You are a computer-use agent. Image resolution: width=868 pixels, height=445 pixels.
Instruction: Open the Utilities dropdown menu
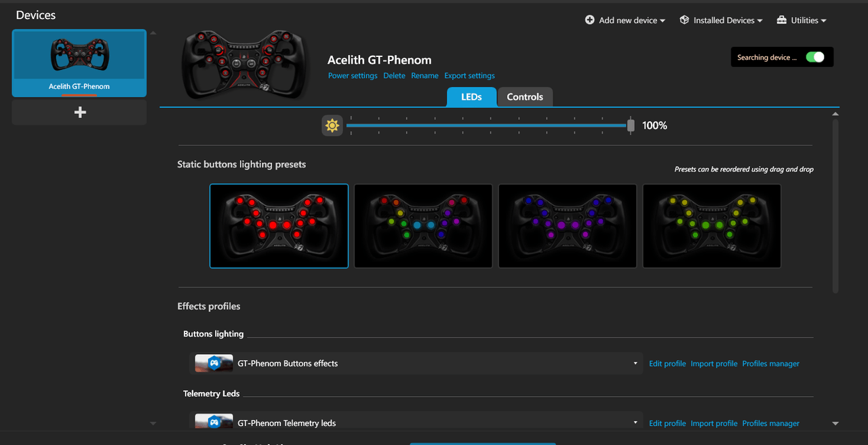[802, 20]
